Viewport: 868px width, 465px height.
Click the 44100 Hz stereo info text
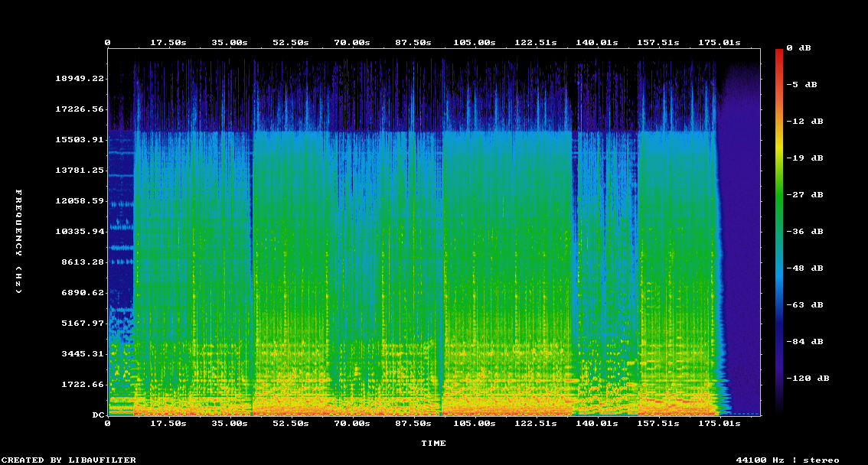click(788, 460)
